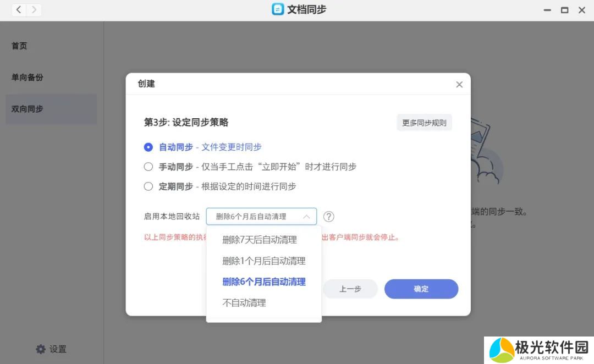Go back with the 上一步 button

350,289
